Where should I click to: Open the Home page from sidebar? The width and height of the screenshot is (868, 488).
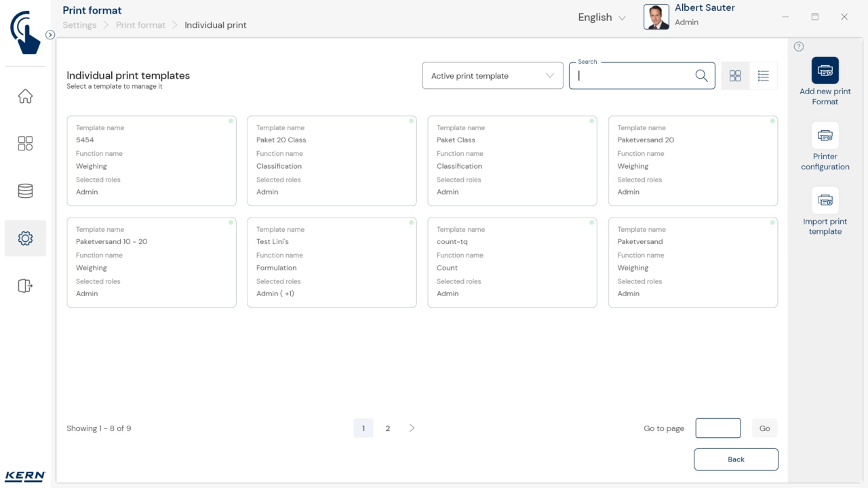[x=25, y=96]
